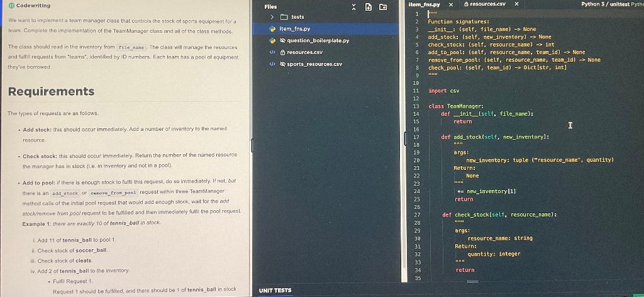This screenshot has width=644, height=297.
Task: Switch to the resources.csv editor tab
Action: [x=488, y=4]
